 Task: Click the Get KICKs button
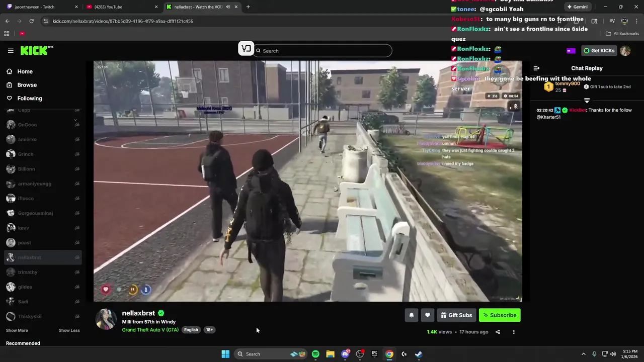tap(599, 51)
